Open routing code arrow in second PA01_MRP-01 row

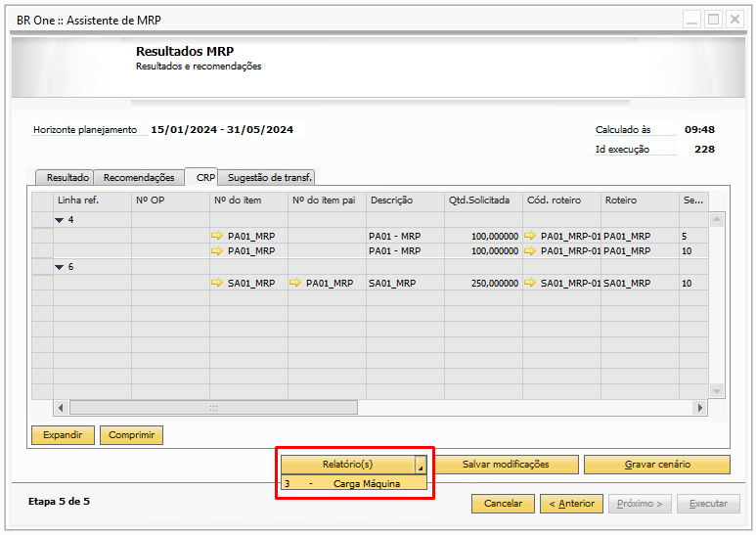[530, 251]
